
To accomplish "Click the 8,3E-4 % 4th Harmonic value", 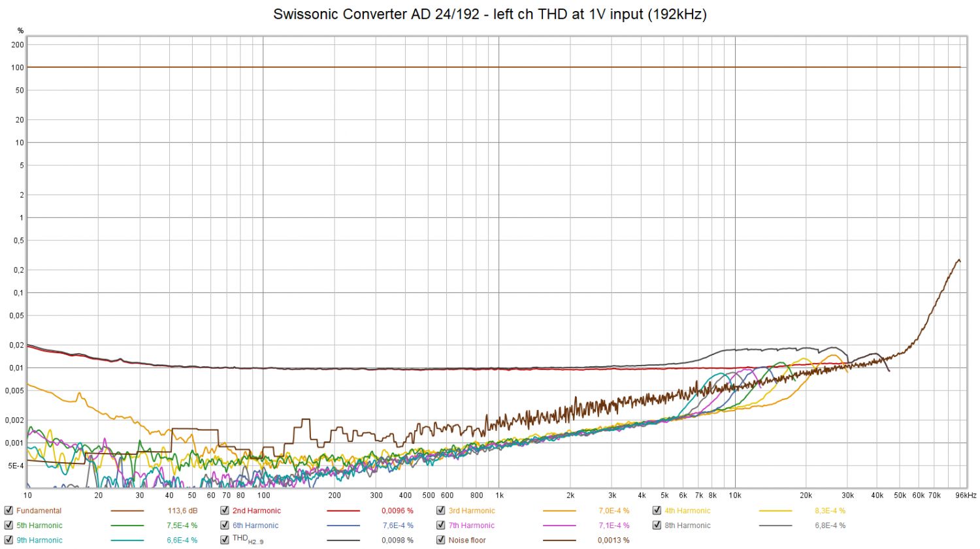I will [x=830, y=510].
